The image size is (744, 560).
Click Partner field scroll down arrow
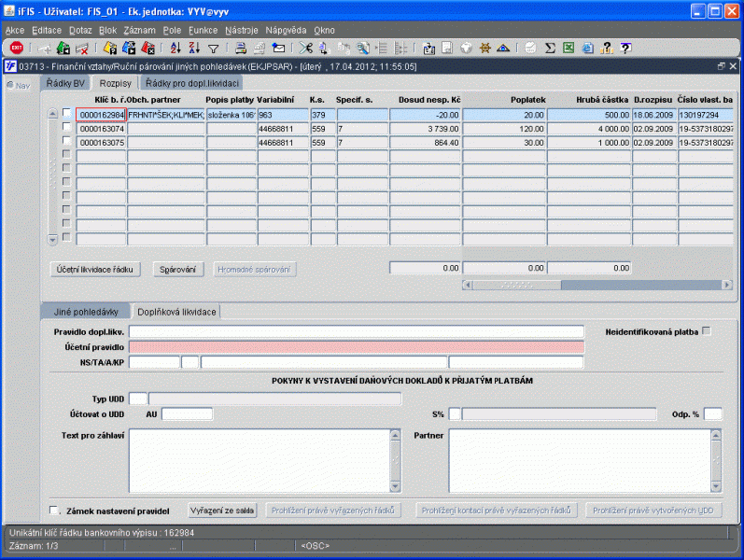coord(716,486)
